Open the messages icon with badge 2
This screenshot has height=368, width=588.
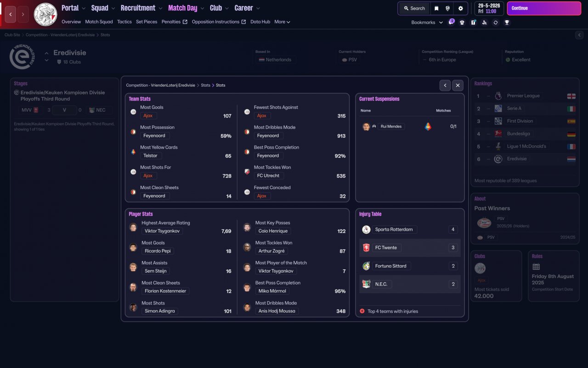coord(451,22)
